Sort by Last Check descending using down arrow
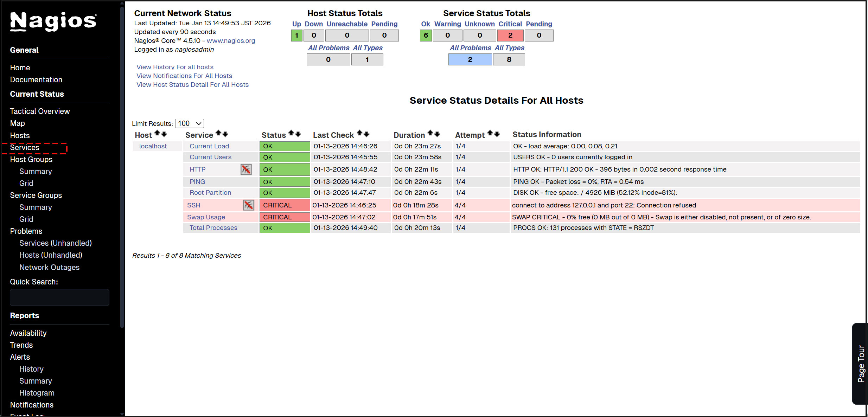This screenshot has height=417, width=868. (x=366, y=134)
